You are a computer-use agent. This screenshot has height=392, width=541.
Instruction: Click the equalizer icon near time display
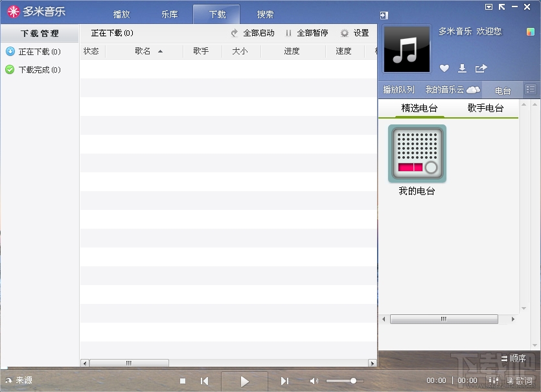[493, 381]
